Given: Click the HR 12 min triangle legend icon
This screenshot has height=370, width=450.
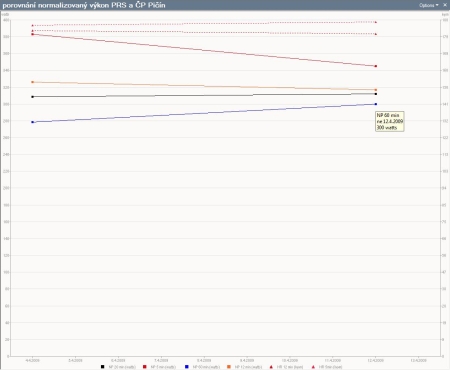Looking at the screenshot, I should pos(271,367).
